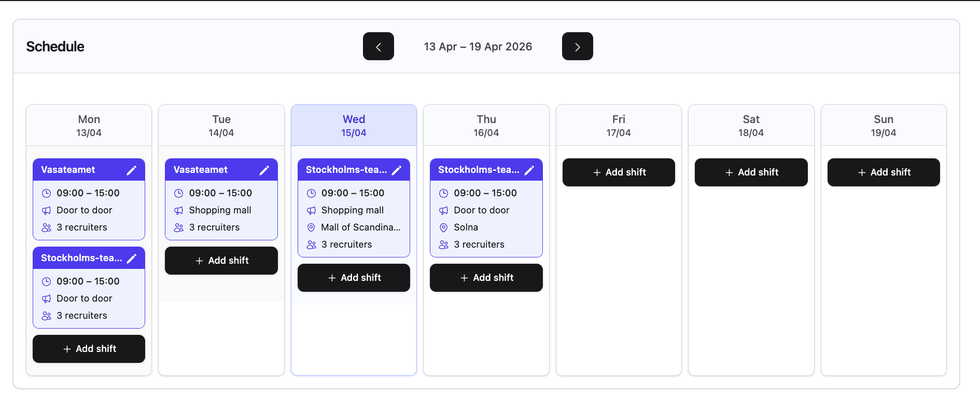
Task: Add a shift on Monday 13/04
Action: click(89, 349)
